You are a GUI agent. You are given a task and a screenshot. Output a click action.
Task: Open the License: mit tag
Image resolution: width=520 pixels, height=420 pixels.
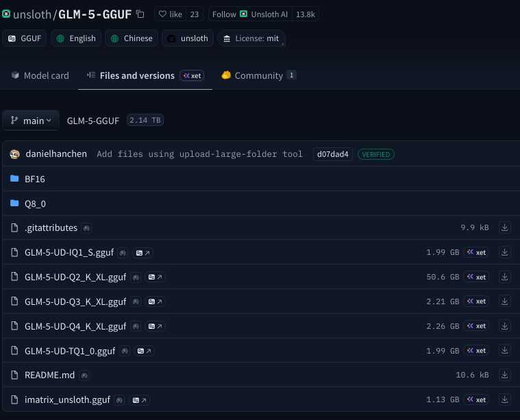click(251, 38)
